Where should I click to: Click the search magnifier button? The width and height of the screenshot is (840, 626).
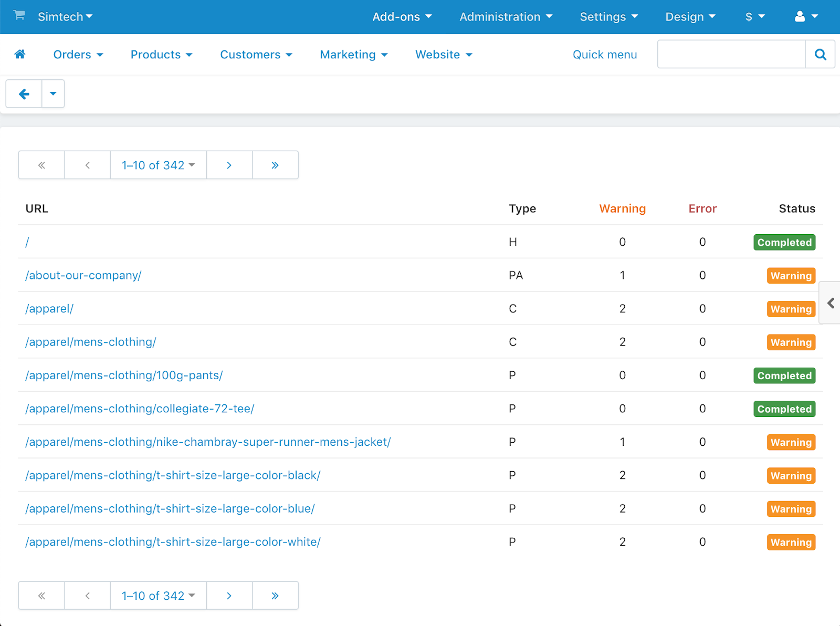click(820, 54)
